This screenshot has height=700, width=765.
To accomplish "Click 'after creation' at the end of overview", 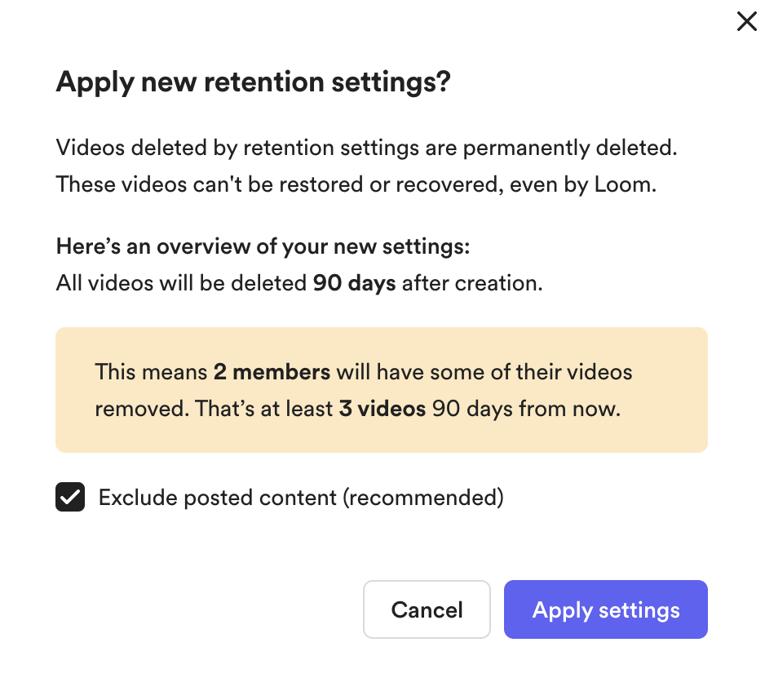I will 471,283.
